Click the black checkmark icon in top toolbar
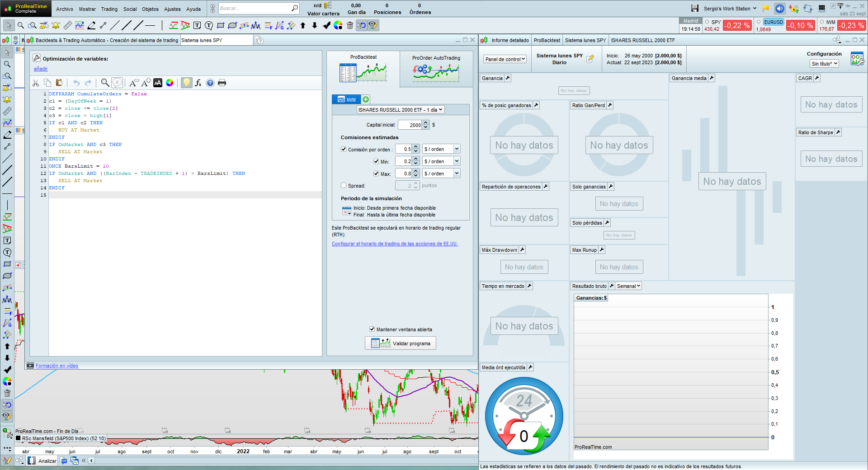Image resolution: width=868 pixels, height=470 pixels. point(326,25)
